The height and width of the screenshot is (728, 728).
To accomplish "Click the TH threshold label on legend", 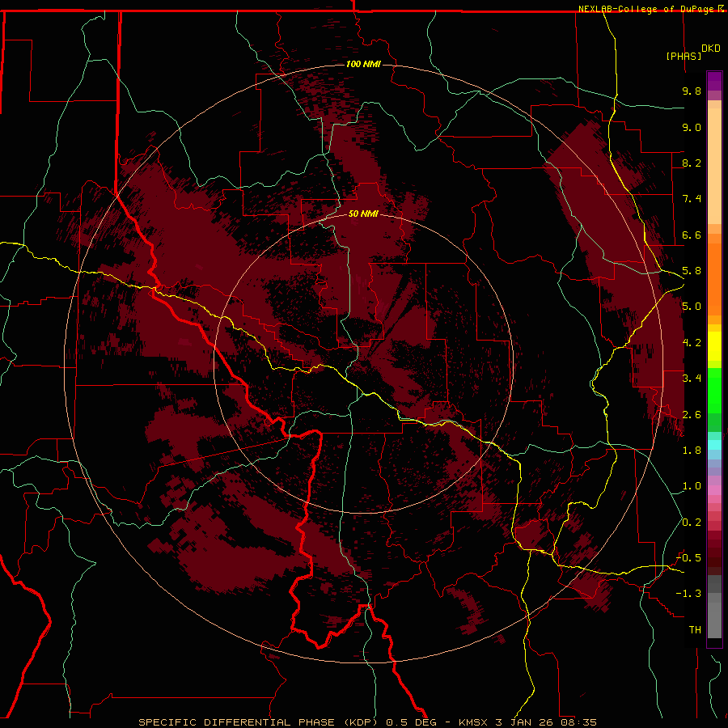I will pos(695,629).
